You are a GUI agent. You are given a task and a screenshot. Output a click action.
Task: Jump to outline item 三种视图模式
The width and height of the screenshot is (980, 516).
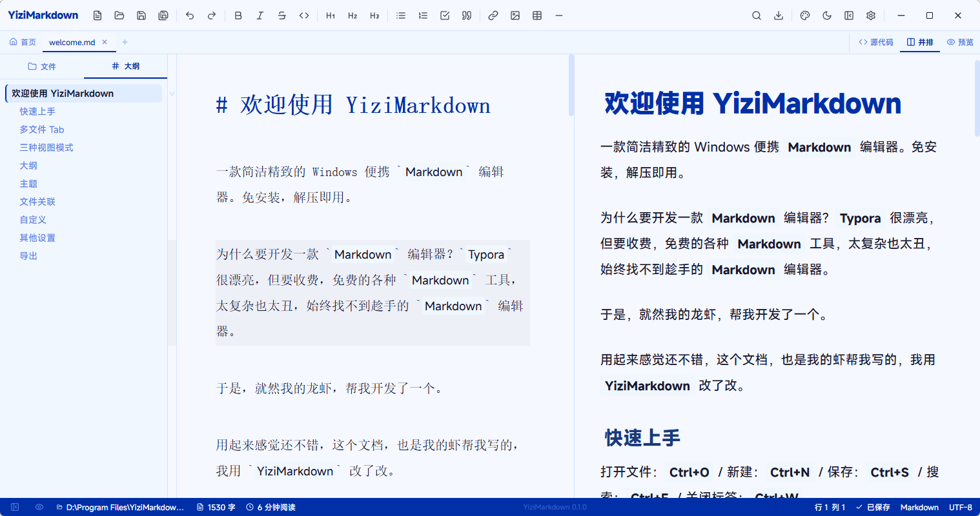pos(46,148)
